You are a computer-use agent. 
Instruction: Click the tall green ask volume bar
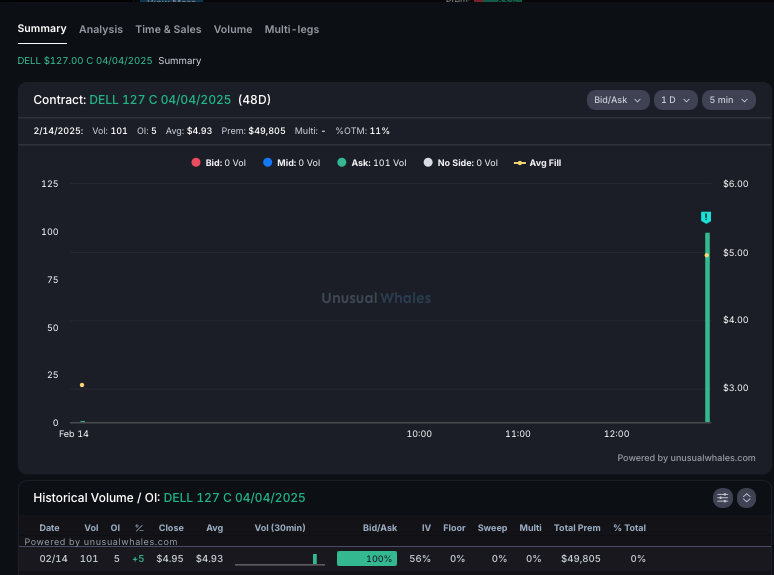click(x=707, y=327)
